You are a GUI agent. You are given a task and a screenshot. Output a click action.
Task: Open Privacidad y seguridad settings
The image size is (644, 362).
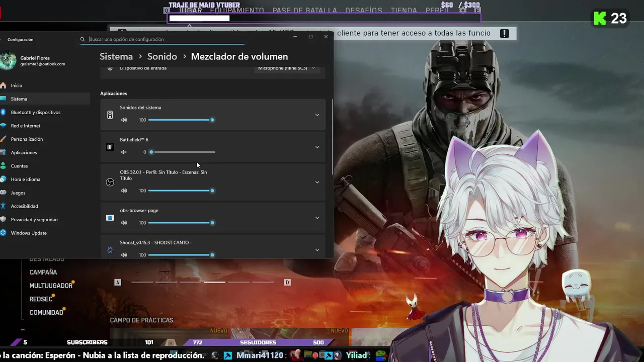[45, 220]
